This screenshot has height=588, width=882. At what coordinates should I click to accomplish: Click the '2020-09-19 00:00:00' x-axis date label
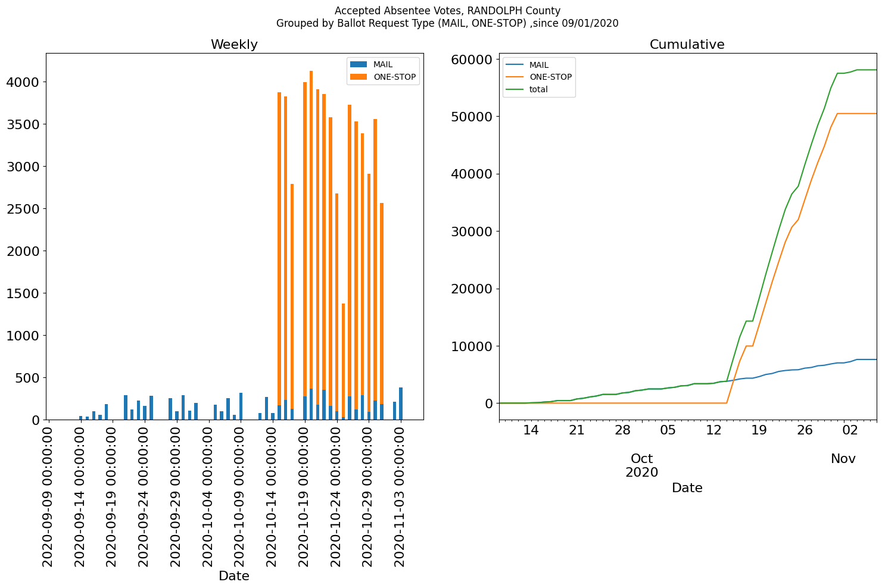[113, 496]
